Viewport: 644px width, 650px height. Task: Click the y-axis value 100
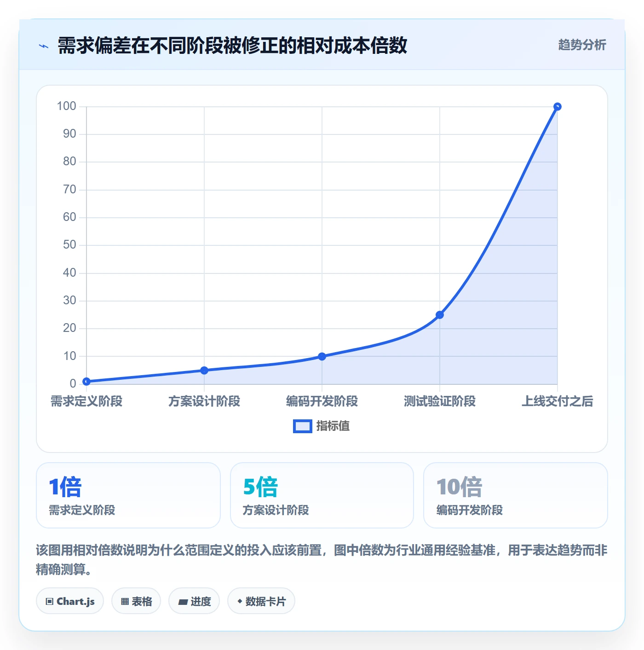point(66,106)
